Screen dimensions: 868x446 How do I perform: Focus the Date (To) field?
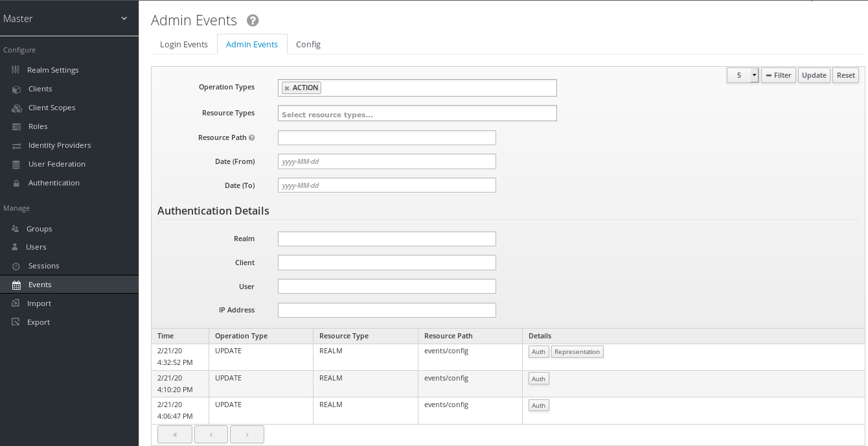[x=387, y=185]
